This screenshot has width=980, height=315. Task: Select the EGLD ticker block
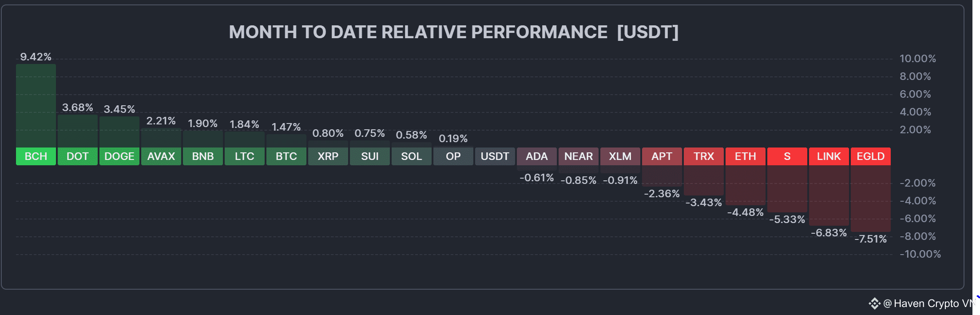[x=871, y=156]
